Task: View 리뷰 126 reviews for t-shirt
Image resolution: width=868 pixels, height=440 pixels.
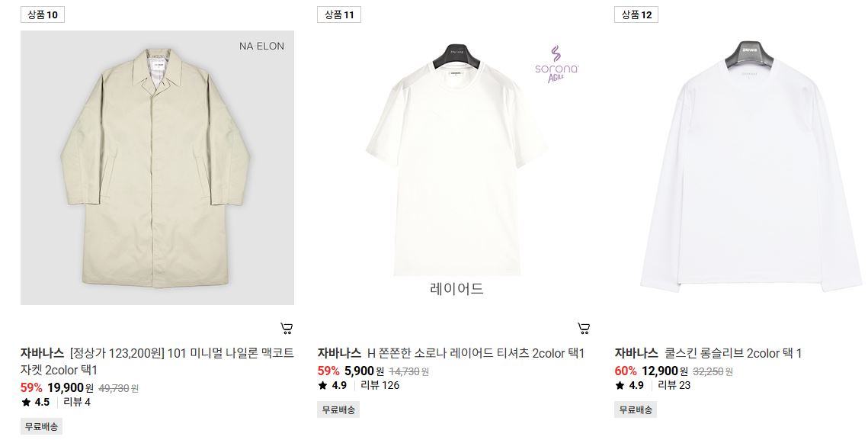Action: point(380,385)
